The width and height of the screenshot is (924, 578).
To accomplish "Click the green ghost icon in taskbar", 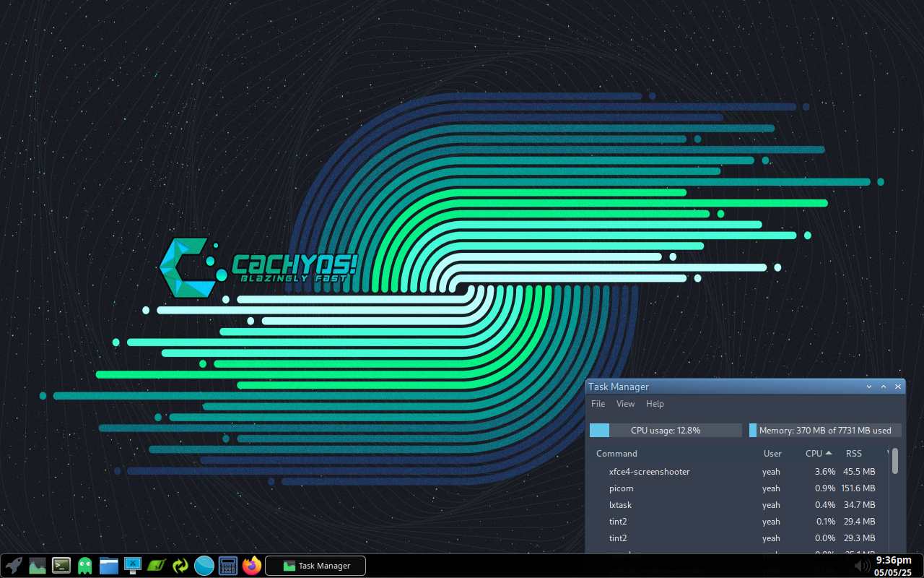I will click(85, 565).
